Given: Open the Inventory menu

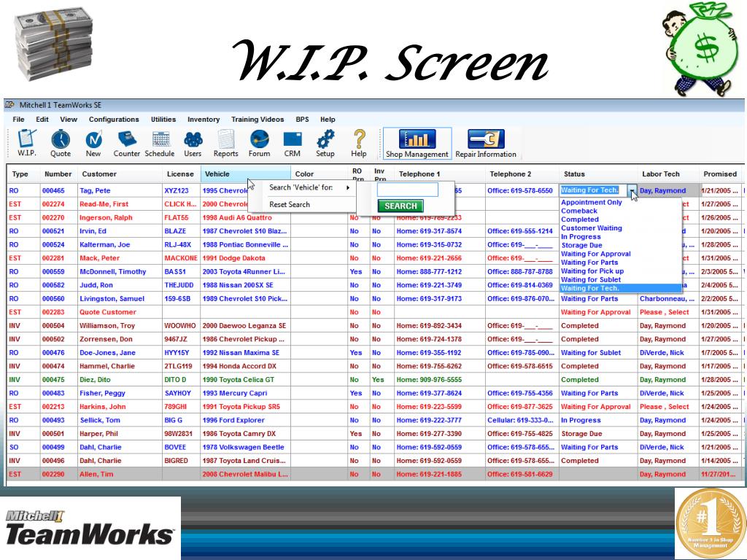Looking at the screenshot, I should click(204, 119).
